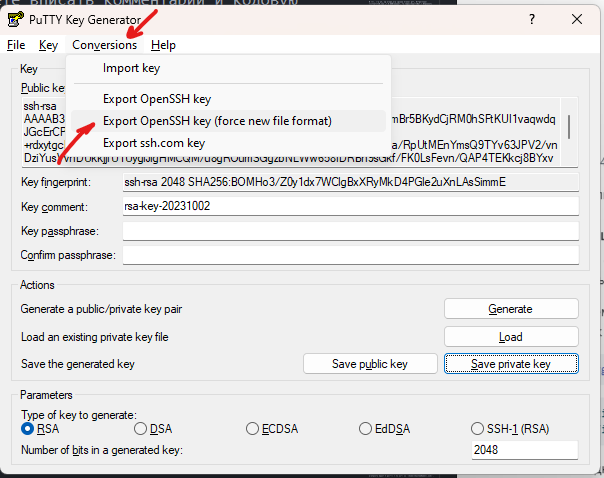Choose EdDSA as key type
The height and width of the screenshot is (478, 604).
[x=366, y=429]
